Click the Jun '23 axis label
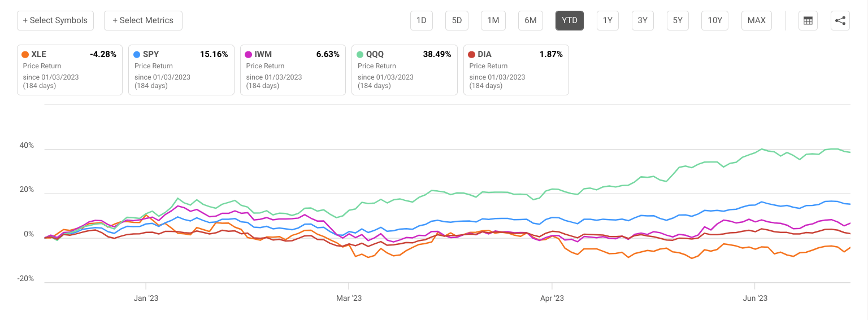This screenshot has width=868, height=320. click(755, 299)
